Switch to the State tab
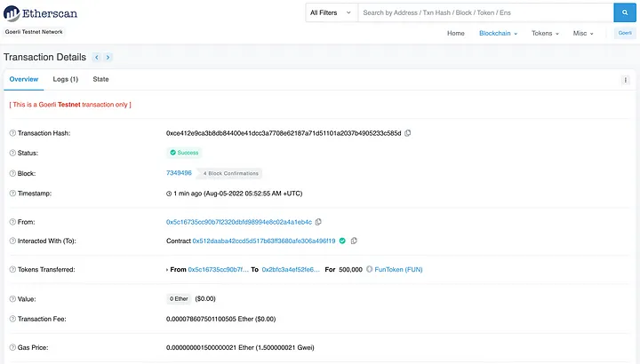640x364 pixels. [x=101, y=79]
